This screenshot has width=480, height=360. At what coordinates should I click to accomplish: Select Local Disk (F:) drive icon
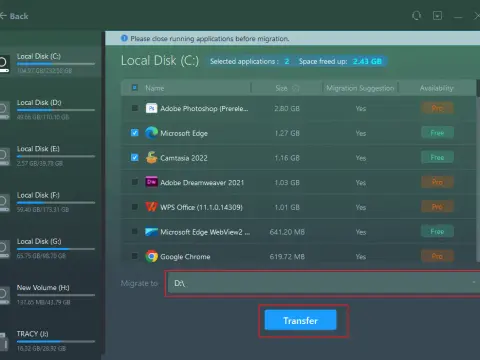4,203
